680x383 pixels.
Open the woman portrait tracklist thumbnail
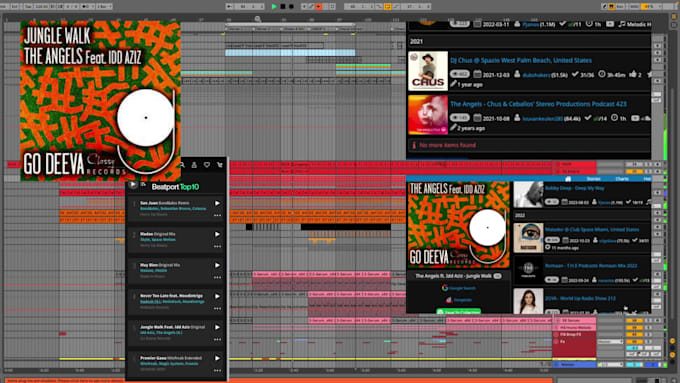[x=528, y=301]
